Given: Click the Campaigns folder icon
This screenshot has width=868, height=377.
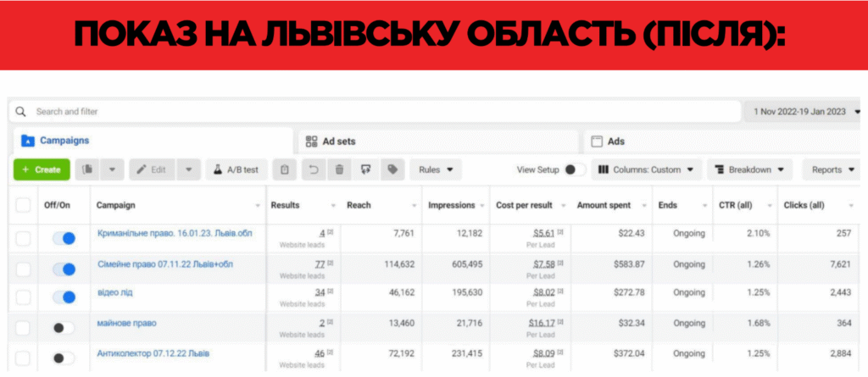Looking at the screenshot, I should pyautogui.click(x=28, y=141).
